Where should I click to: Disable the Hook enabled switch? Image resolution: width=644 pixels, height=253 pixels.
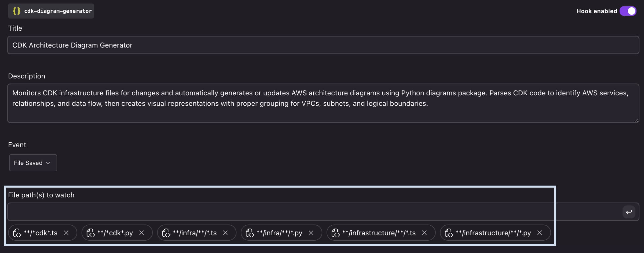pyautogui.click(x=628, y=11)
